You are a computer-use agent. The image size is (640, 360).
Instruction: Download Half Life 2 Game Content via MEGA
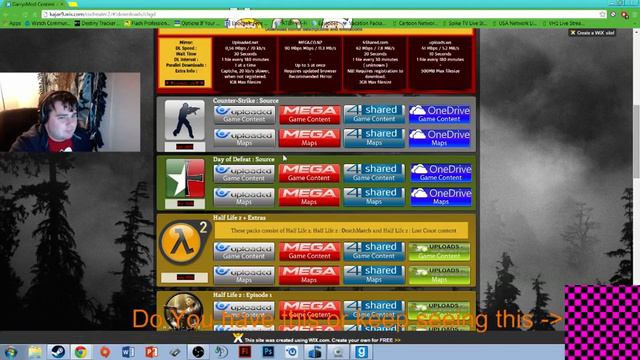pyautogui.click(x=309, y=251)
